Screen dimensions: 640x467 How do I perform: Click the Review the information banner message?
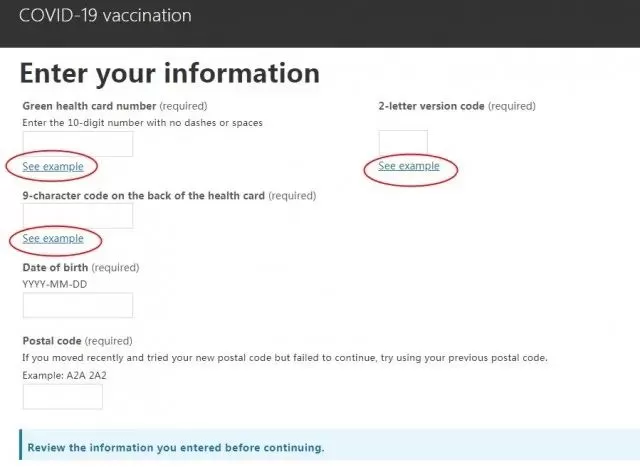[x=176, y=448]
